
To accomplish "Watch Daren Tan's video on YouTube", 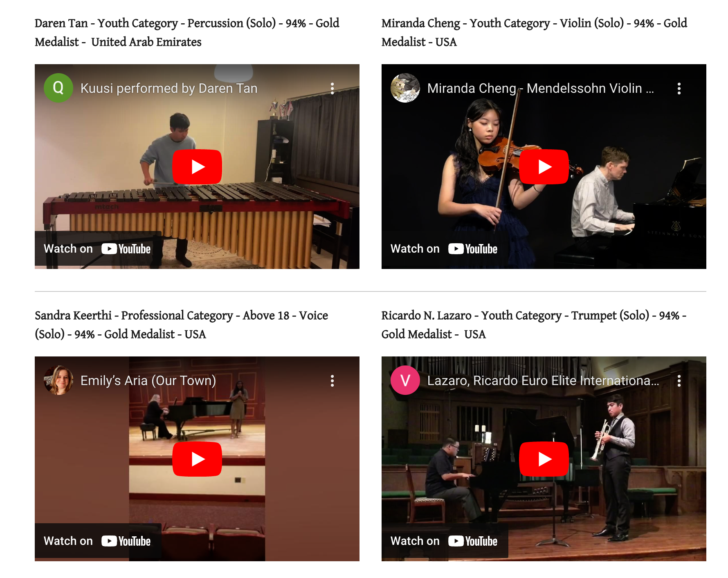I will click(x=97, y=249).
